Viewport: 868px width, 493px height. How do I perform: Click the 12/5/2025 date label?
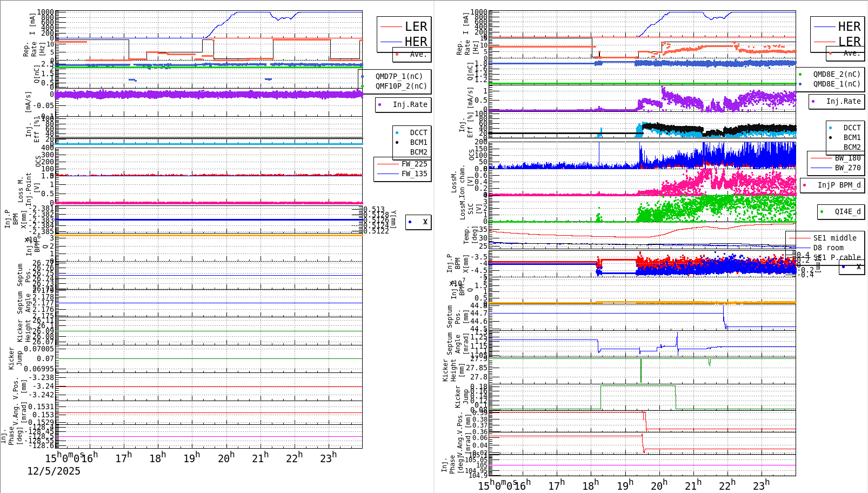(54, 471)
